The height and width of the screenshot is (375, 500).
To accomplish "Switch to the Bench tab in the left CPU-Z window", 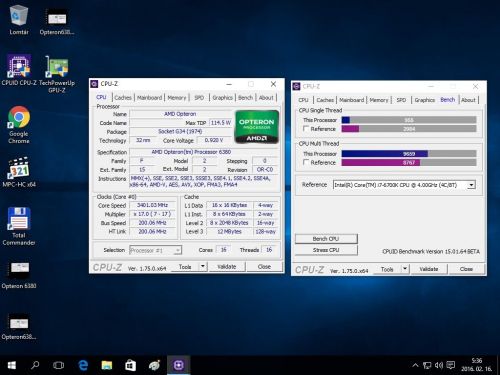I will 245,98.
